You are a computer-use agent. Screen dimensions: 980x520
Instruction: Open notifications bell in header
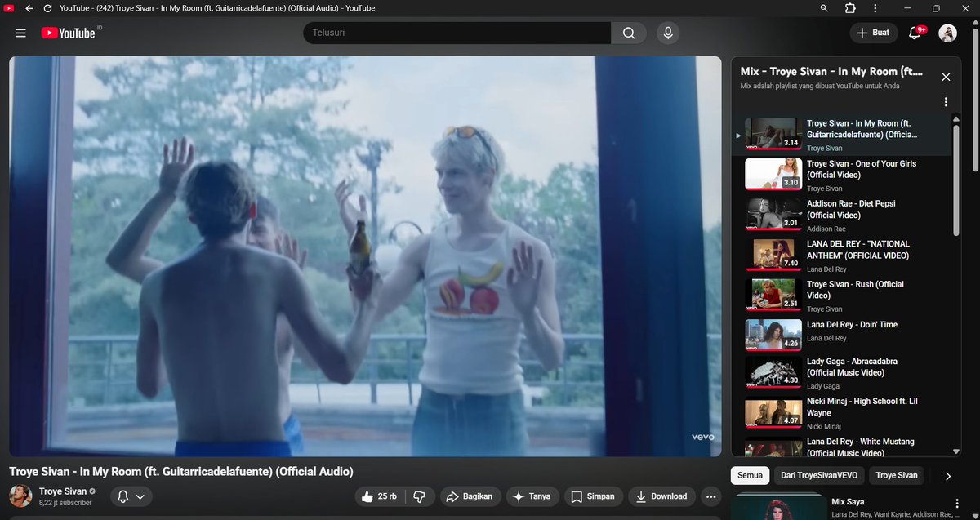(x=915, y=33)
